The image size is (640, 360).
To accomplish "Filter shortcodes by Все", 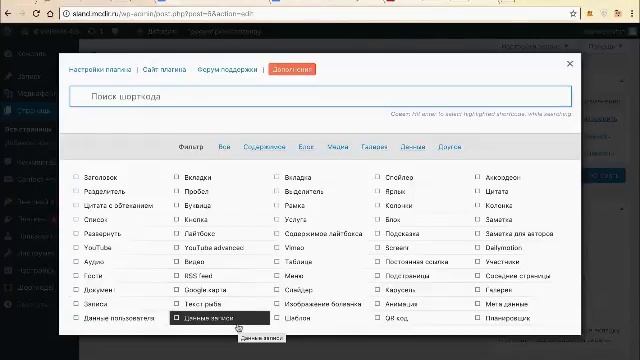I will 224,147.
